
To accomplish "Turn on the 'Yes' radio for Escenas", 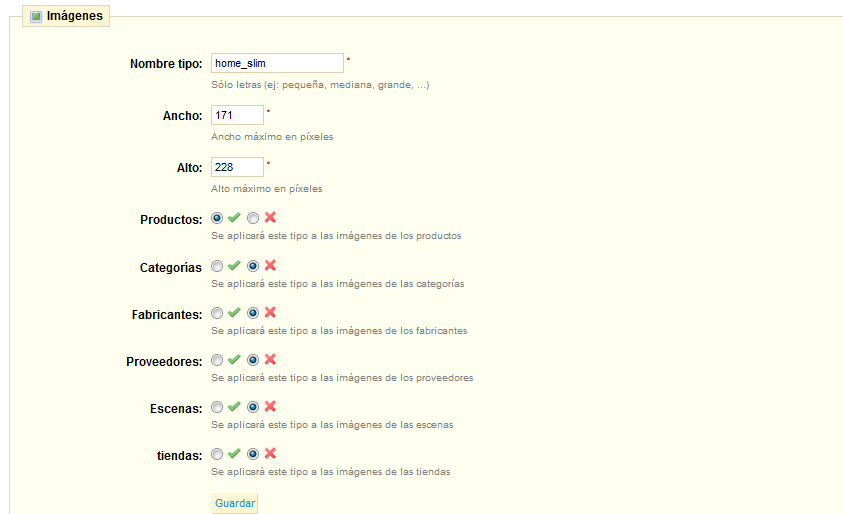I will tap(217, 407).
